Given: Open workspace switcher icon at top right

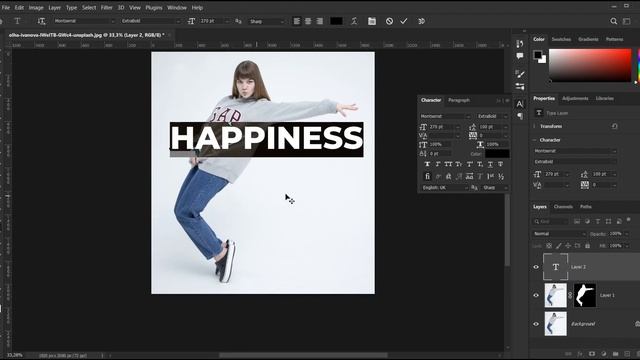Looking at the screenshot, I should 627,21.
